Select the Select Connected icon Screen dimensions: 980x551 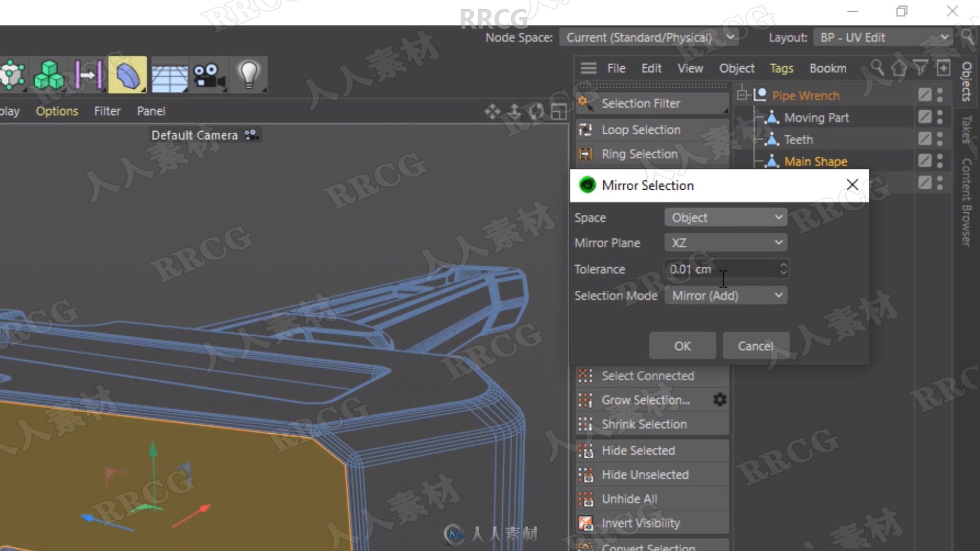coord(585,375)
